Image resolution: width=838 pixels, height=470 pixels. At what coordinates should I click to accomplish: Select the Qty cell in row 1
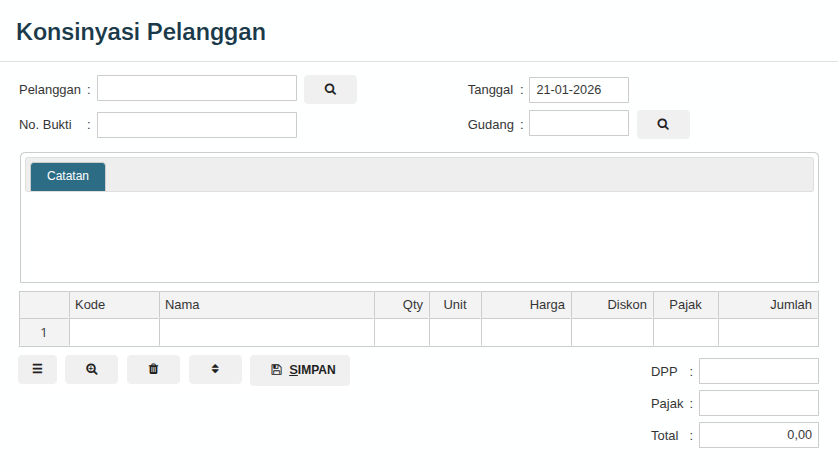pos(402,333)
